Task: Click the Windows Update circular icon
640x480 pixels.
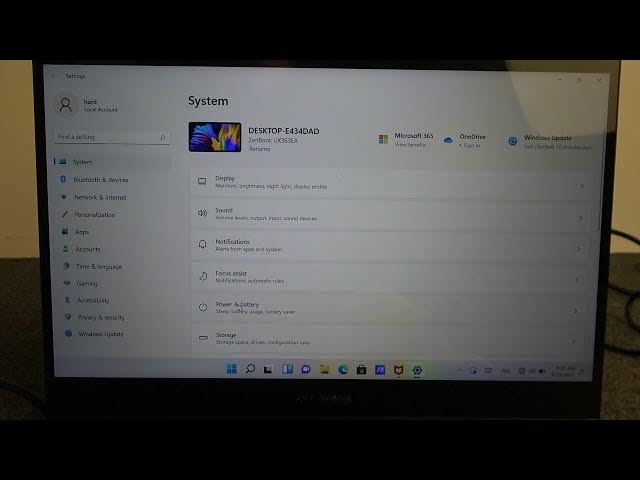Action: [x=513, y=141]
